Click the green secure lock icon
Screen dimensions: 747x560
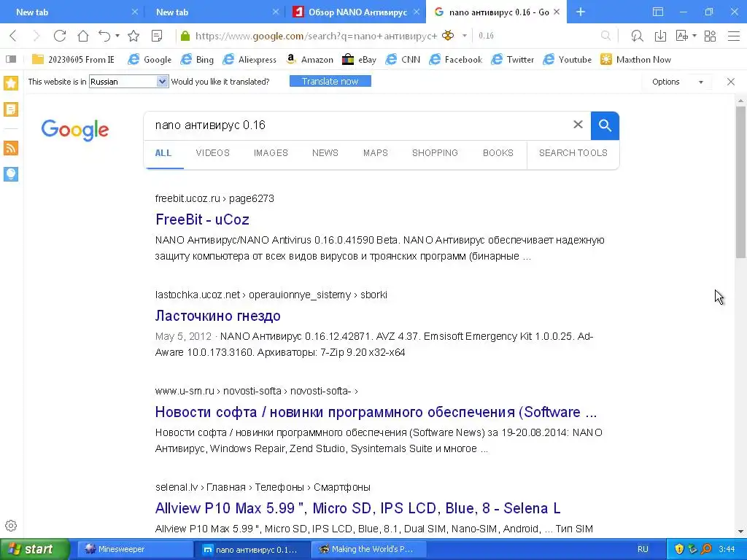(x=185, y=36)
